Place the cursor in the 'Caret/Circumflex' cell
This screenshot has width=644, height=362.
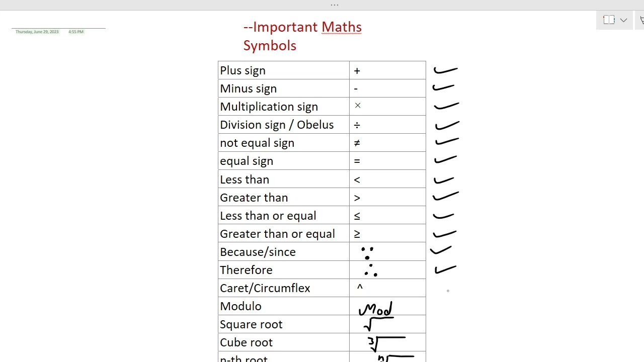[x=284, y=288]
